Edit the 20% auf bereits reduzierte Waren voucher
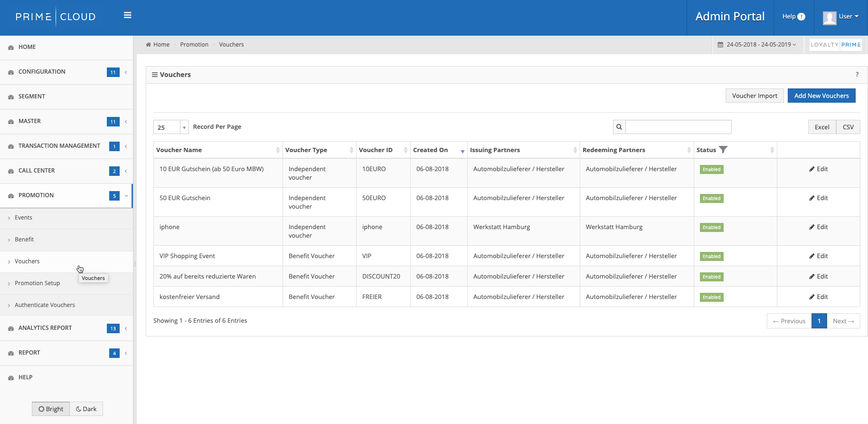The width and height of the screenshot is (868, 424). [819, 277]
